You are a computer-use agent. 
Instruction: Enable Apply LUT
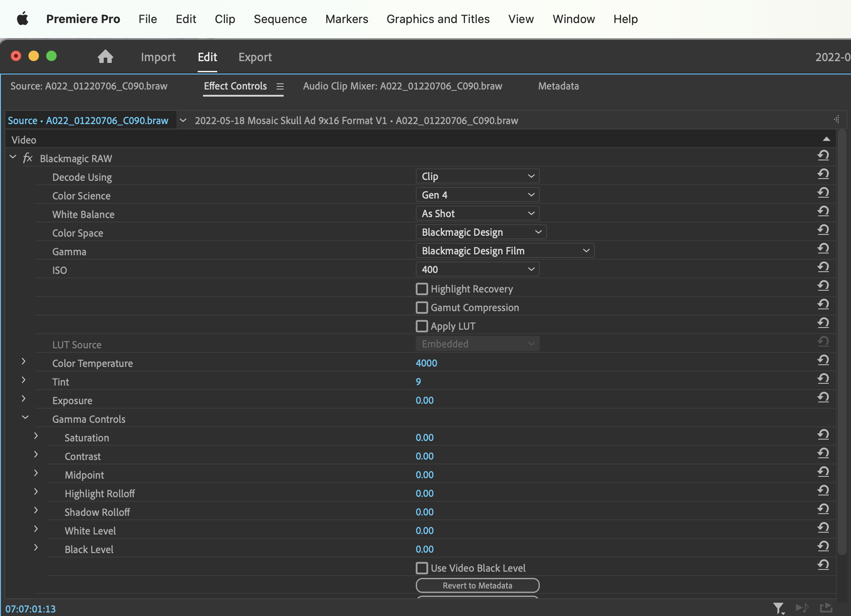(x=422, y=326)
